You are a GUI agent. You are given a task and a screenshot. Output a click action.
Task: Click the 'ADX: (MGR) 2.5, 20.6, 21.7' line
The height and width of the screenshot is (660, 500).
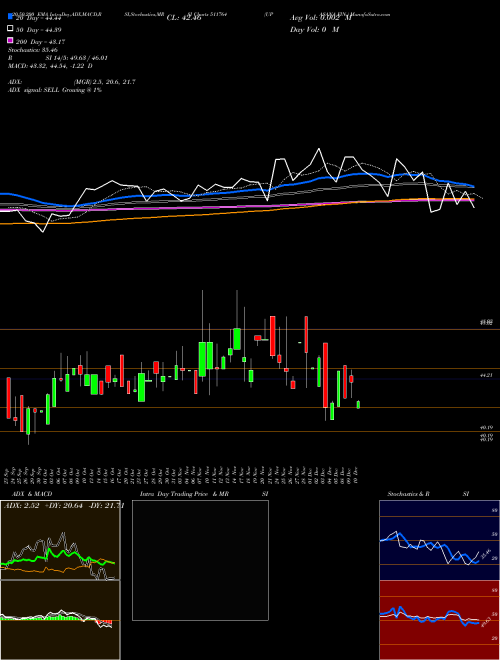[x=72, y=82]
